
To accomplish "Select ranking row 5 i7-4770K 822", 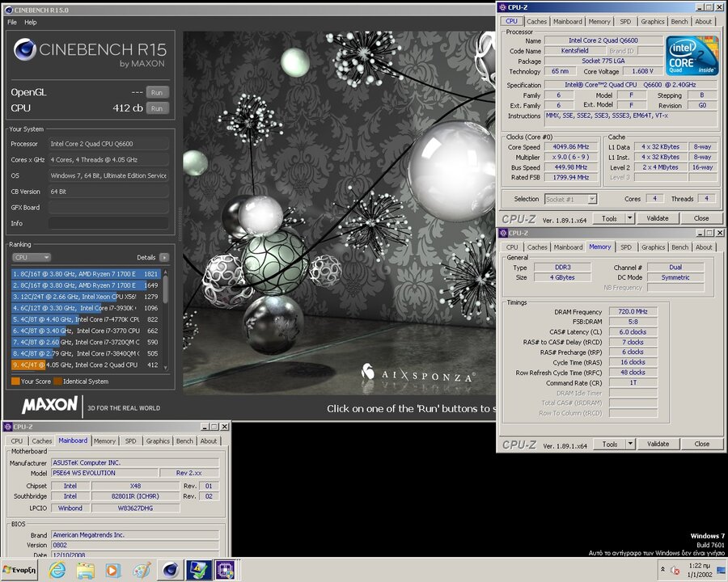I will pos(86,319).
